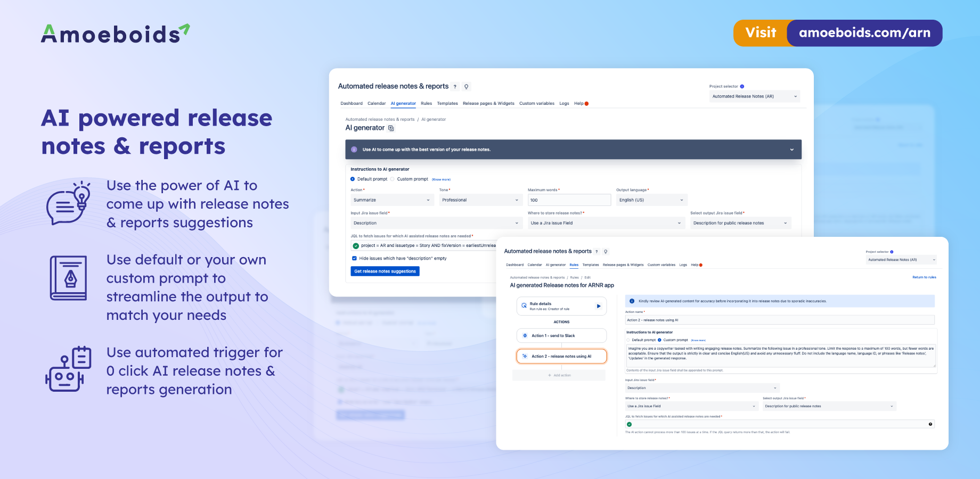
Task: Switch to Calendar tab in AI generator window
Action: (377, 104)
